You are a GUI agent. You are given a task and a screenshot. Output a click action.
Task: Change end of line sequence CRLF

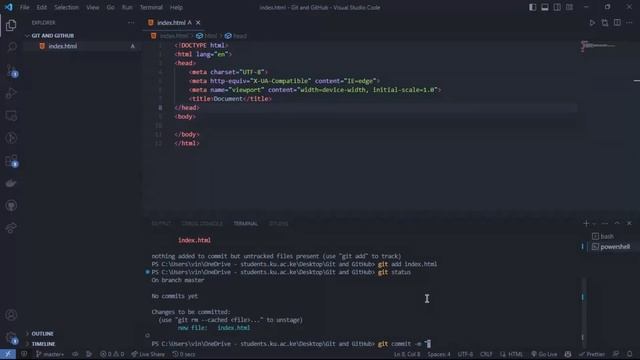pyautogui.click(x=486, y=354)
